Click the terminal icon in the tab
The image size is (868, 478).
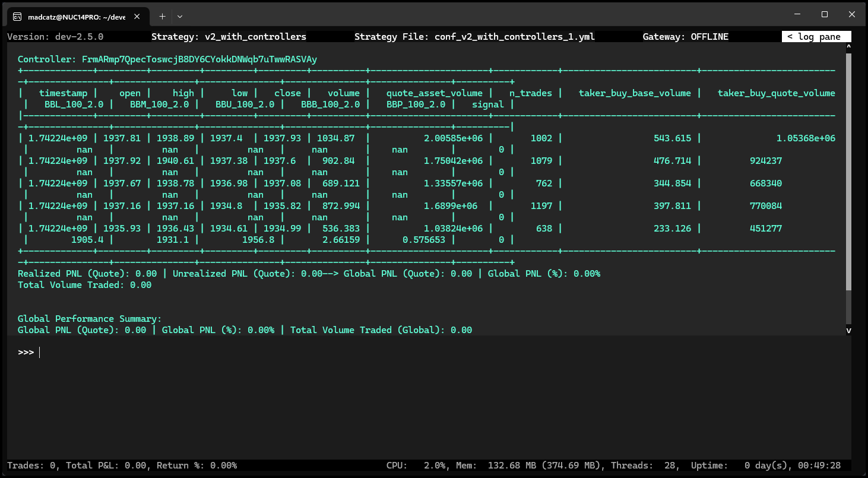pyautogui.click(x=18, y=17)
